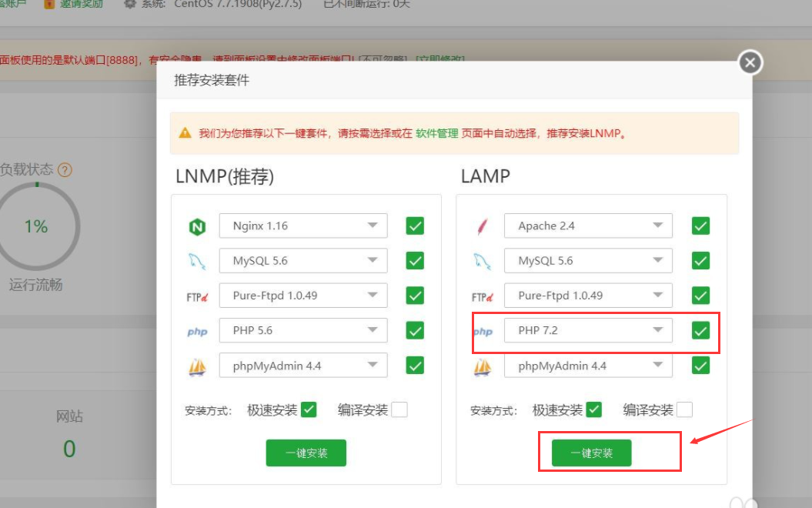Uncheck PHP 7.2 in the LAMP column
The width and height of the screenshot is (812, 508).
[x=700, y=330]
